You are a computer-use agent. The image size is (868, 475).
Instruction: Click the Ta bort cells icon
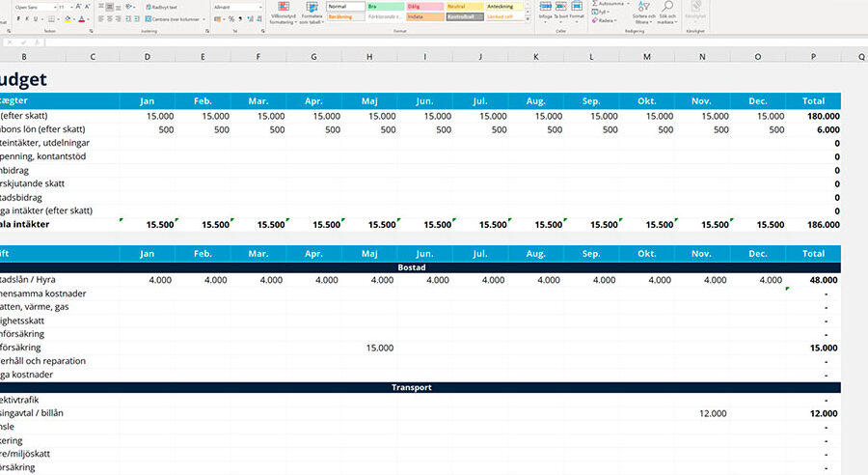[x=560, y=11]
